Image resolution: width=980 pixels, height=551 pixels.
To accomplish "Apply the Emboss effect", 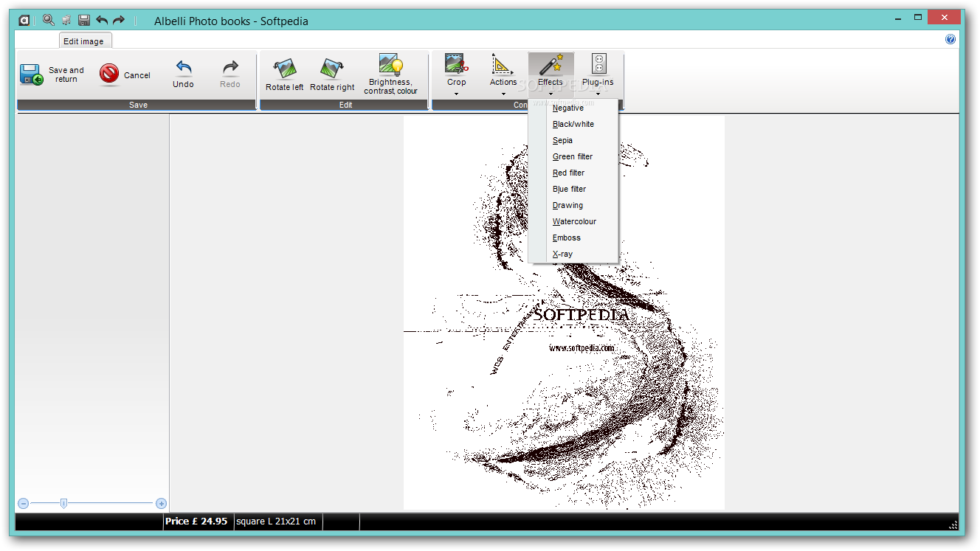I will coord(573,238).
